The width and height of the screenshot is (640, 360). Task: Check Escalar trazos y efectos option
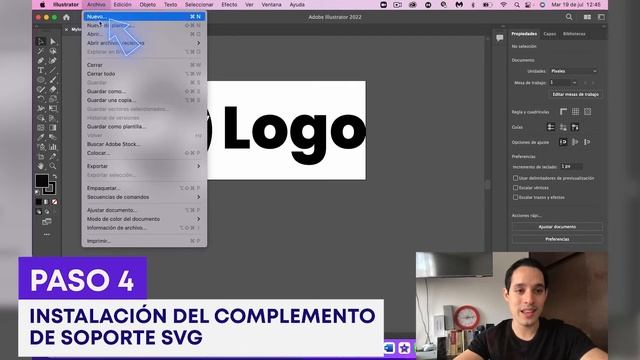[516, 197]
